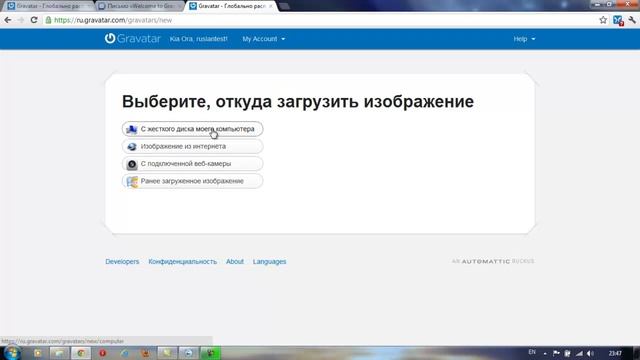Open the red Opera taskbar icon
The height and width of the screenshot is (360, 640).
coord(102,353)
